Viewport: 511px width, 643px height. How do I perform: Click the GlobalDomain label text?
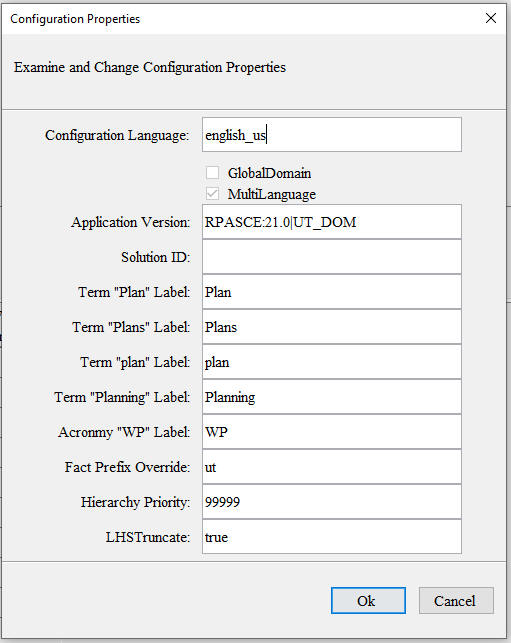point(269,173)
